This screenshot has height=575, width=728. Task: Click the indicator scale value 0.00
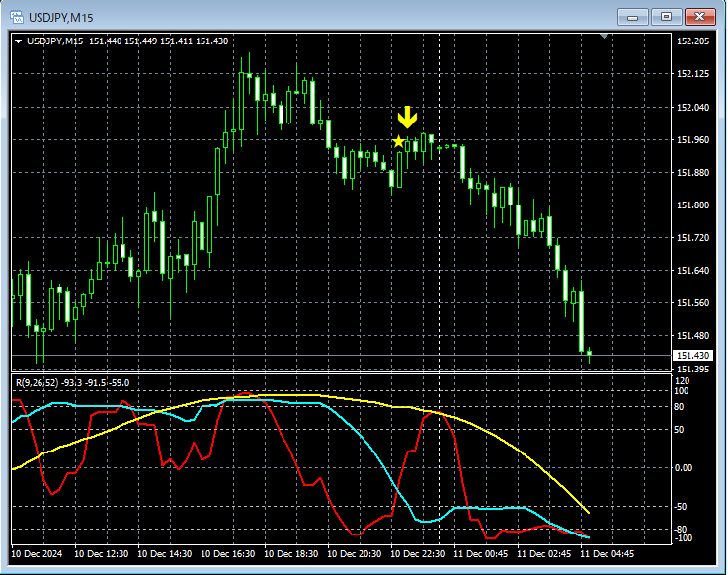point(683,468)
